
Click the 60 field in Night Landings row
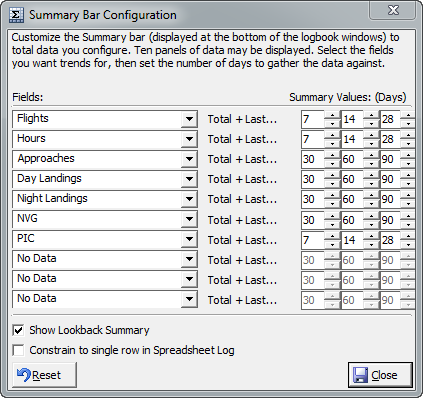coord(352,199)
